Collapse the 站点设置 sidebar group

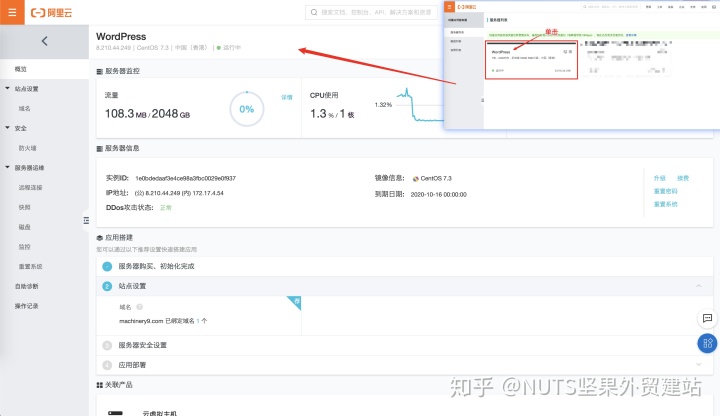point(7,88)
